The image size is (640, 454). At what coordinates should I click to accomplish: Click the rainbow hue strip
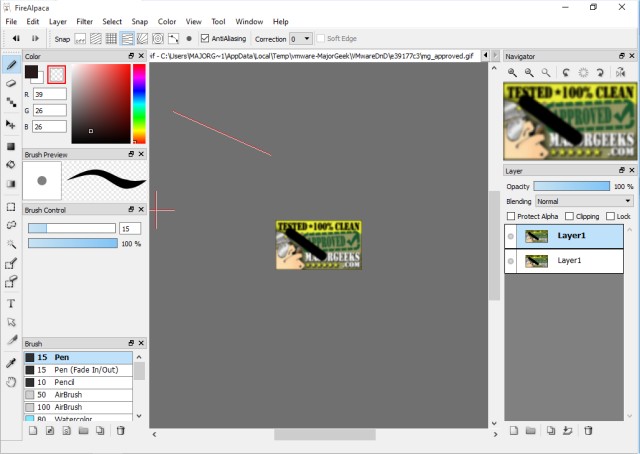tap(139, 104)
